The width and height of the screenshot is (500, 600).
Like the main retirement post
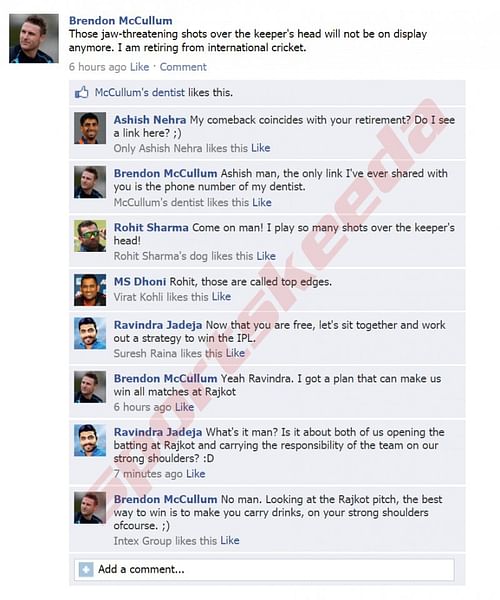tap(139, 67)
